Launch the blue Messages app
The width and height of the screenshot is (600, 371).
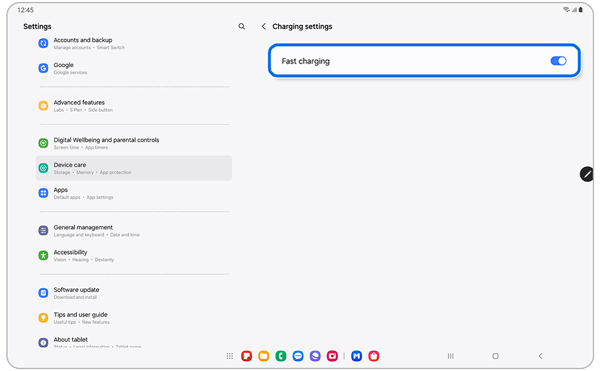(x=298, y=356)
